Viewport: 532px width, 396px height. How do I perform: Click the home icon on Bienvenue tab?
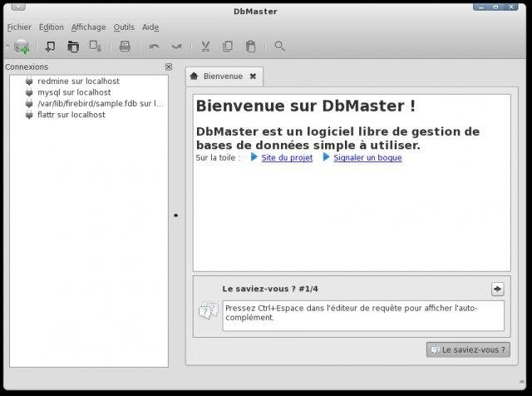[x=194, y=76]
